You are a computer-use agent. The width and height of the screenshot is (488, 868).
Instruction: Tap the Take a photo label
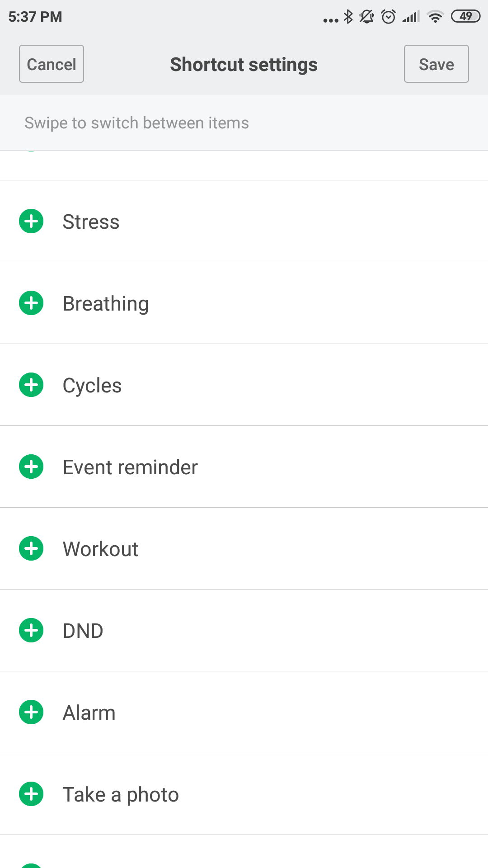121,795
